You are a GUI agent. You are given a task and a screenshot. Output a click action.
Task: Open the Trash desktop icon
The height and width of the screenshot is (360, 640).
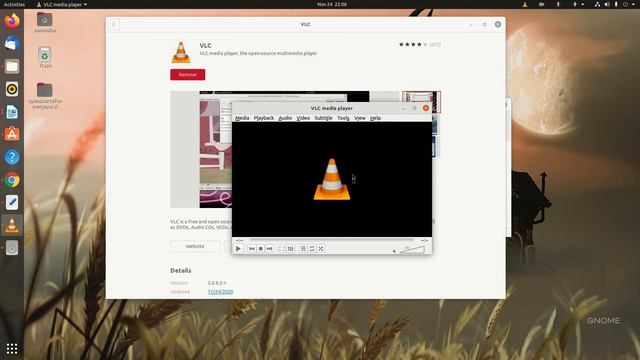44,58
